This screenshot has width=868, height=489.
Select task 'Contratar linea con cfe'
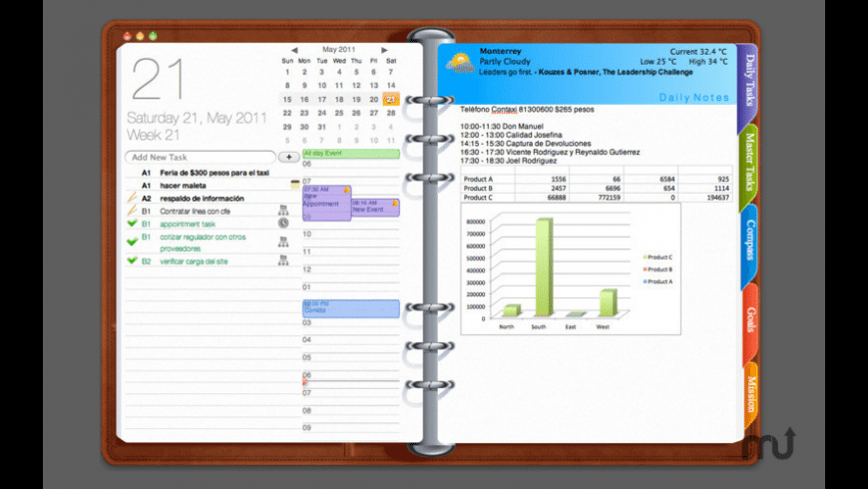coord(195,211)
